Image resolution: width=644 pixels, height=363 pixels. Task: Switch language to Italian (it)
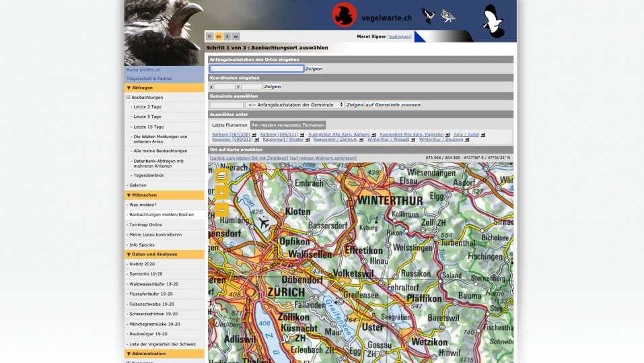pos(227,36)
